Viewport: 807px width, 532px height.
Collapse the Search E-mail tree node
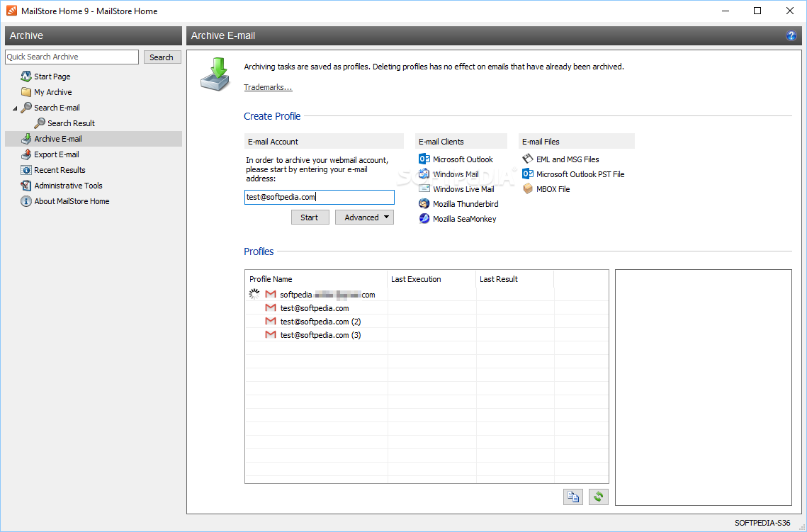pos(15,108)
